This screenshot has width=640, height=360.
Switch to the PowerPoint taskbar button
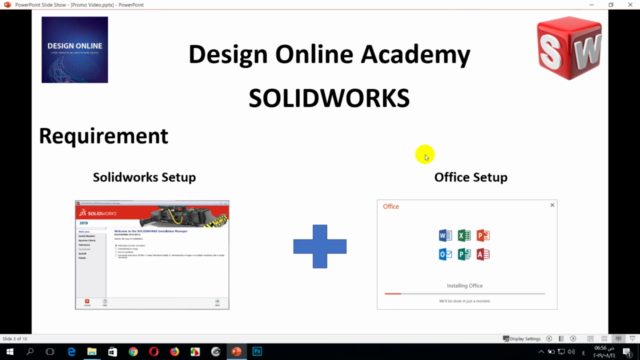tap(237, 352)
